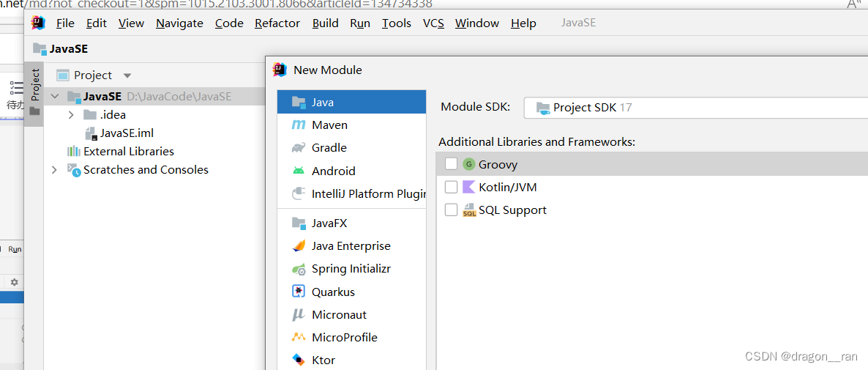The width and height of the screenshot is (868, 370).
Task: Enable the Groovy framework checkbox
Action: [451, 164]
